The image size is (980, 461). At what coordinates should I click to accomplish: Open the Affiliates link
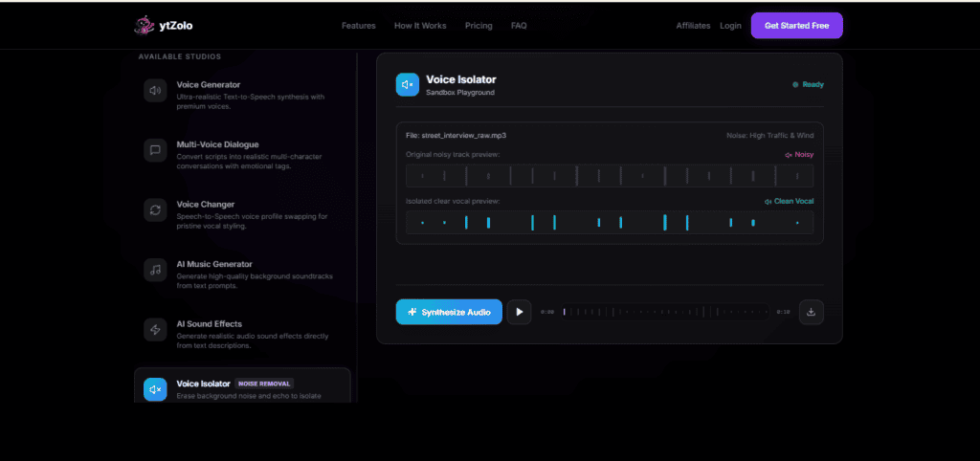pos(693,26)
